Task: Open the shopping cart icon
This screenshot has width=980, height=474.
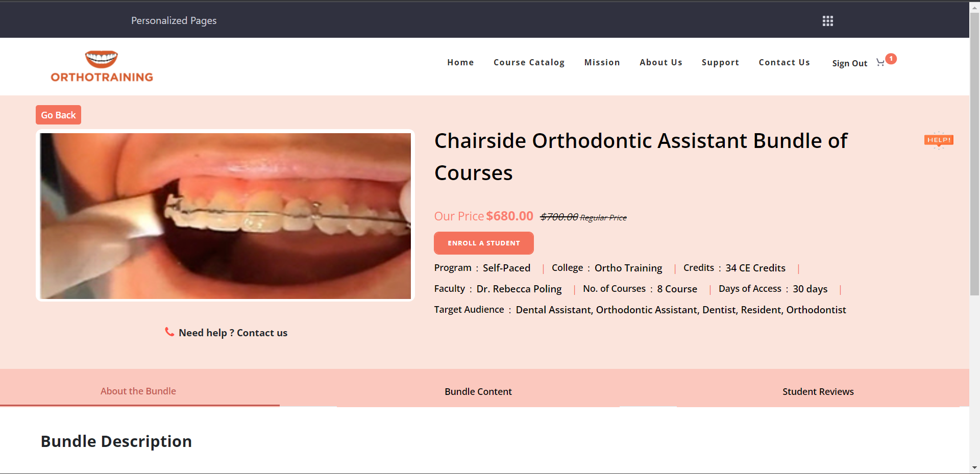Action: pos(880,63)
